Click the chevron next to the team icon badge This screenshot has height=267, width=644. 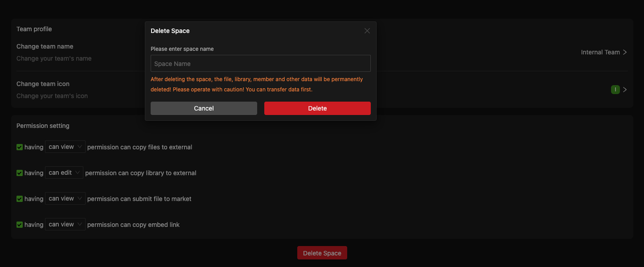[625, 90]
